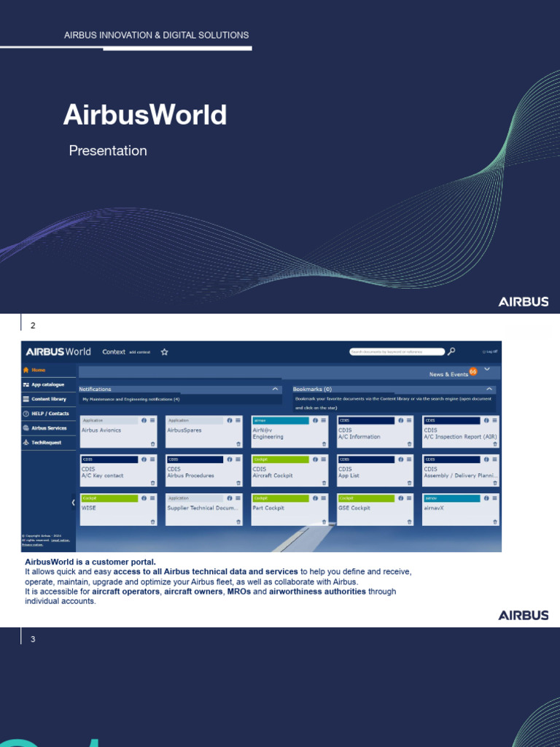
Task: Collapse the left sidebar arrow
Action: 74,502
